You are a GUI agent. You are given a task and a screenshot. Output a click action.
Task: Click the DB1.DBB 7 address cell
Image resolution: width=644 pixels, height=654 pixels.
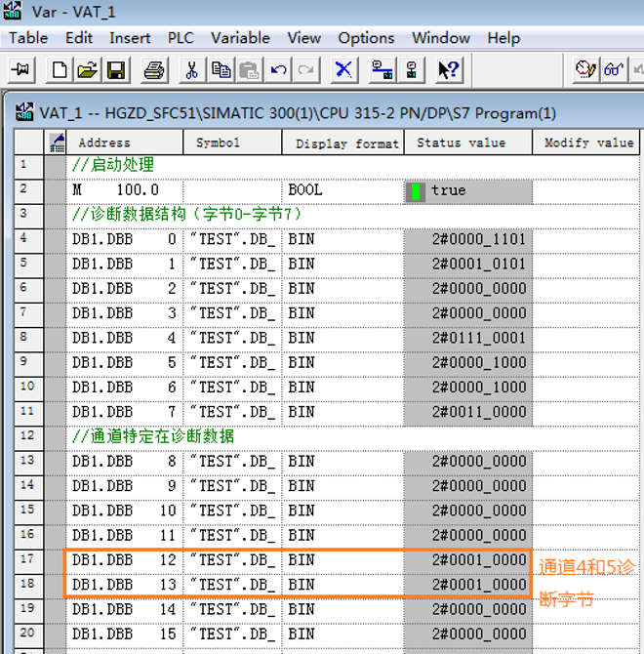point(124,413)
